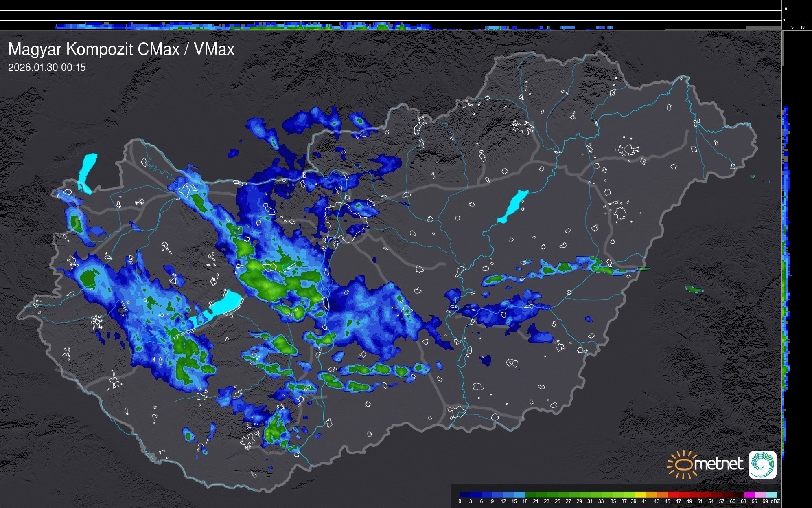
Task: Click the legend value label '57'
Action: 721,501
